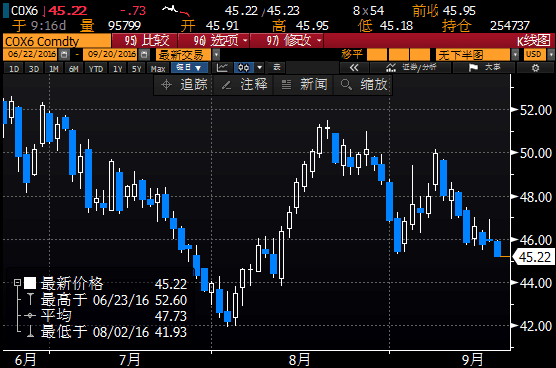Click the white 最新价格 legend color swatch
This screenshot has width=556, height=368.
click(30, 283)
